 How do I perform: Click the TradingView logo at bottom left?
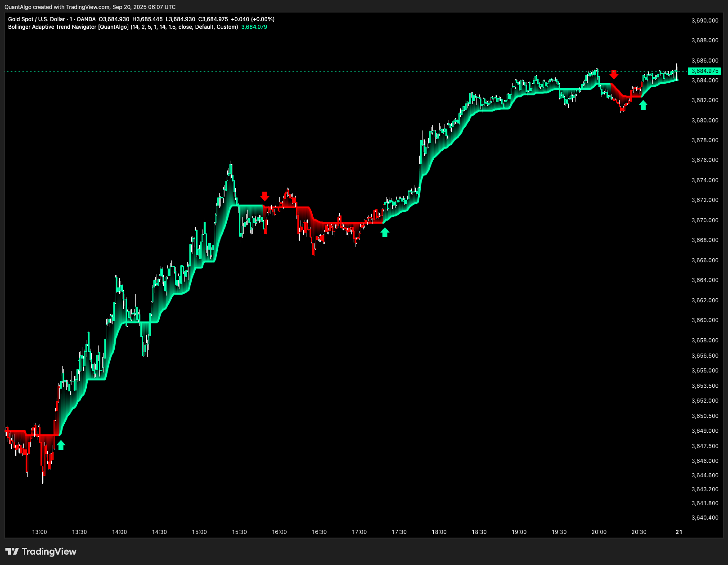41,552
